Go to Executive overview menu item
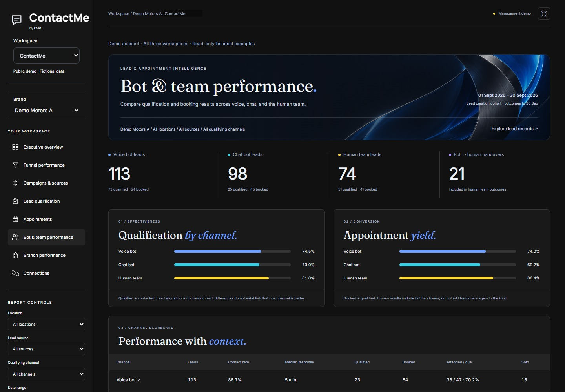The image size is (565, 392). pos(46,147)
